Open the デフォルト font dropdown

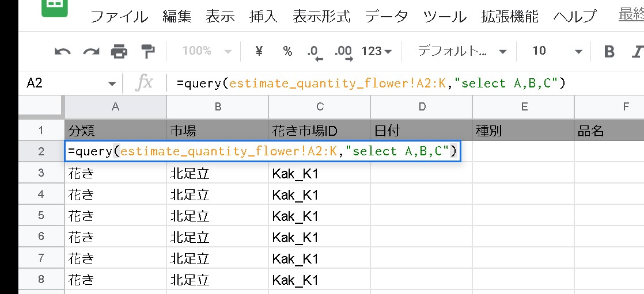[462, 51]
